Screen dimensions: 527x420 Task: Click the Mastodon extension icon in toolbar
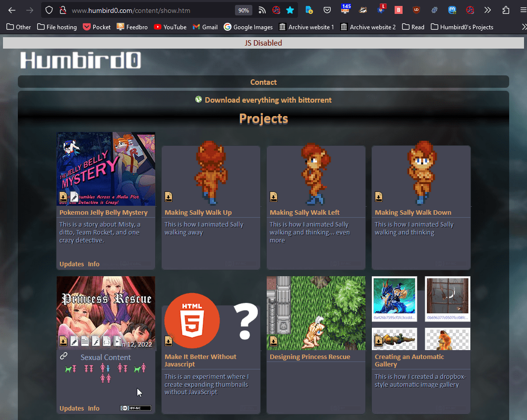tap(452, 10)
